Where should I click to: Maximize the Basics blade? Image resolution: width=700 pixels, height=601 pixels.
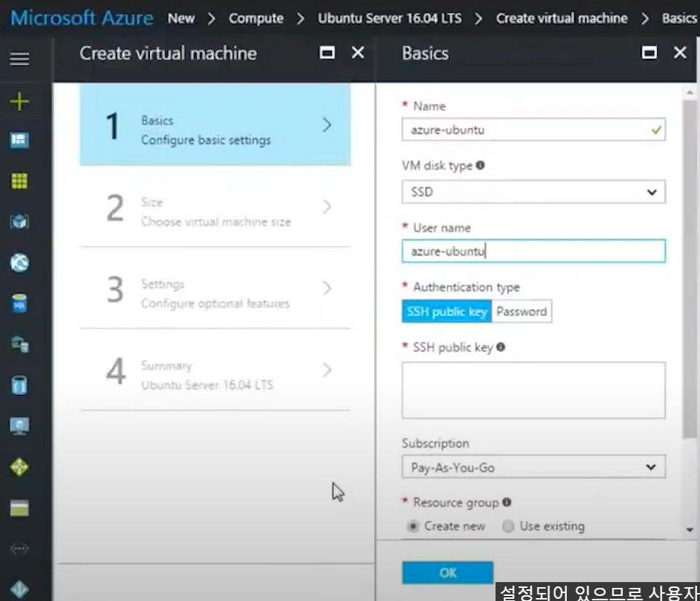point(649,52)
